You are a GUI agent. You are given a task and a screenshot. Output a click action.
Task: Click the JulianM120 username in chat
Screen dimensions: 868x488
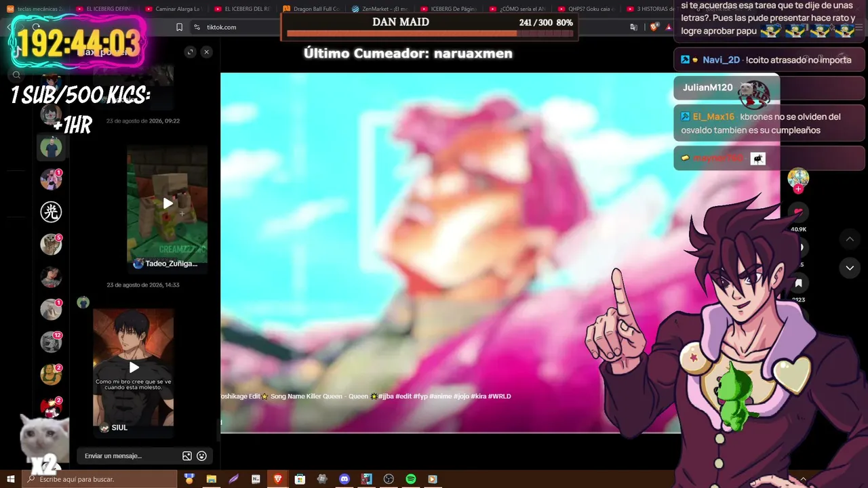click(x=708, y=87)
